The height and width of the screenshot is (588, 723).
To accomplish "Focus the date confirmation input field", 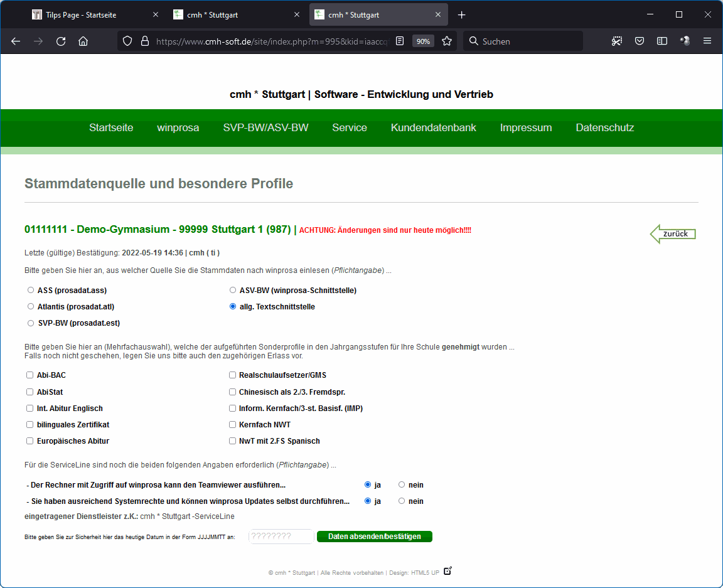I will pyautogui.click(x=281, y=537).
